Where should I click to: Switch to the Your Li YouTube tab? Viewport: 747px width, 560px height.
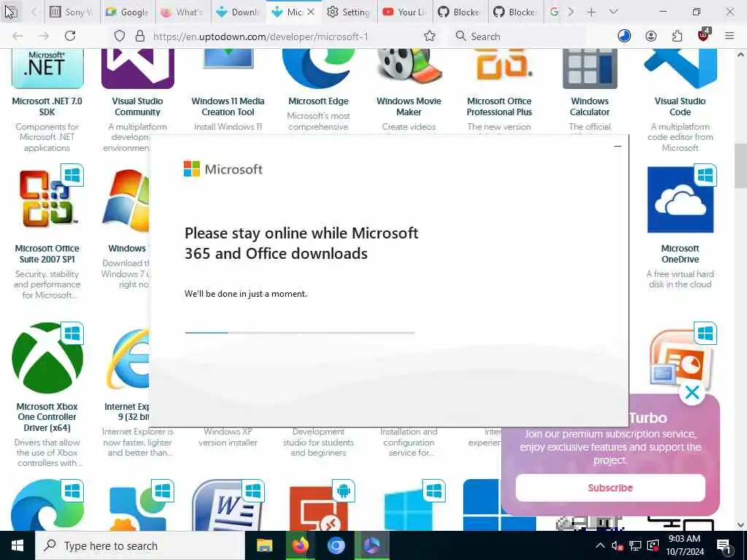point(404,12)
